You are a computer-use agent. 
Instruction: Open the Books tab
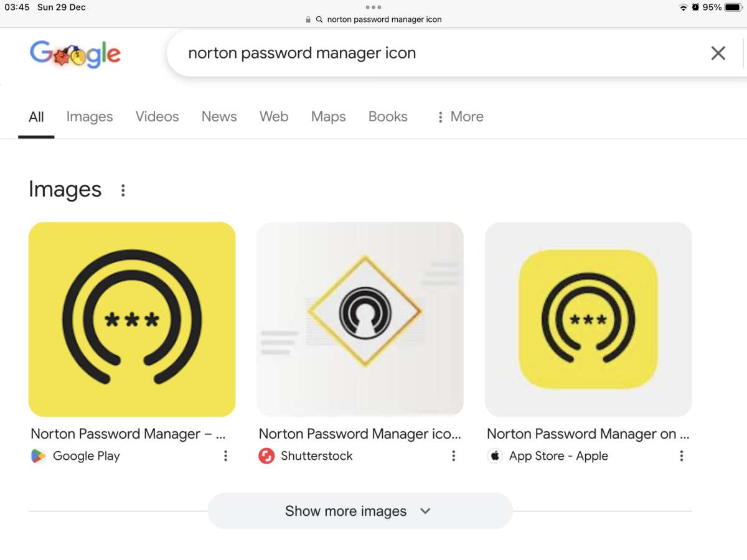coord(388,116)
